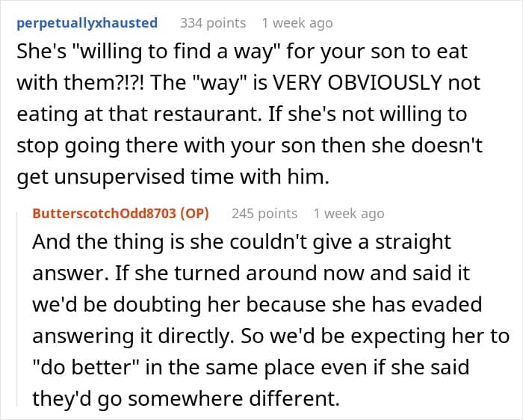
Task: Click the text "answering it directly."
Action: (x=133, y=336)
